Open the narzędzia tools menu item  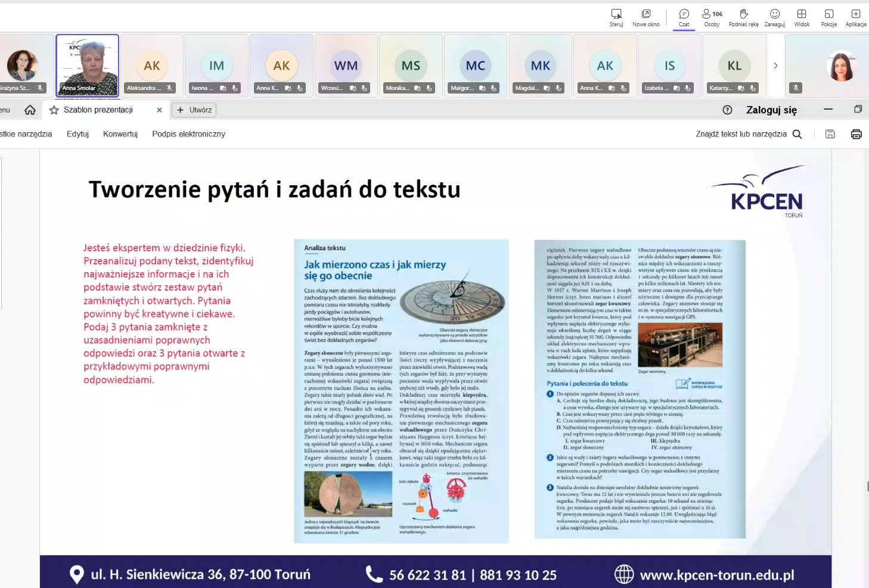[26, 134]
